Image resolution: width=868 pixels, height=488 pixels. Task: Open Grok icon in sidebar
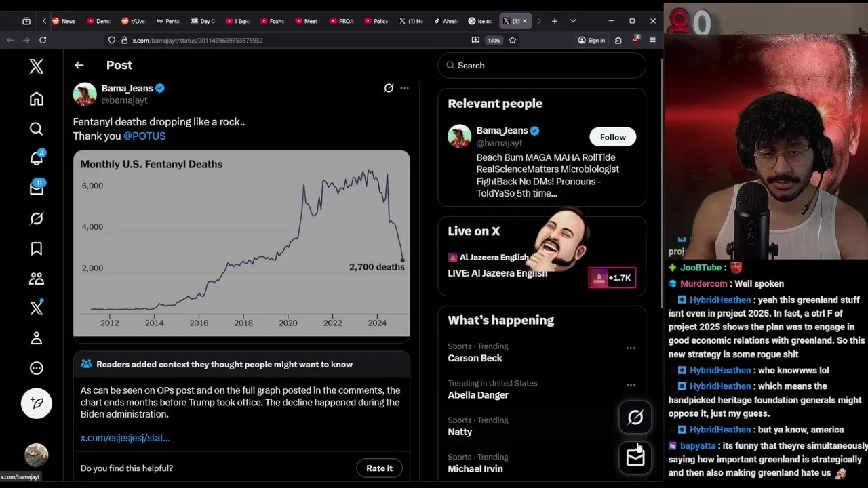[37, 218]
